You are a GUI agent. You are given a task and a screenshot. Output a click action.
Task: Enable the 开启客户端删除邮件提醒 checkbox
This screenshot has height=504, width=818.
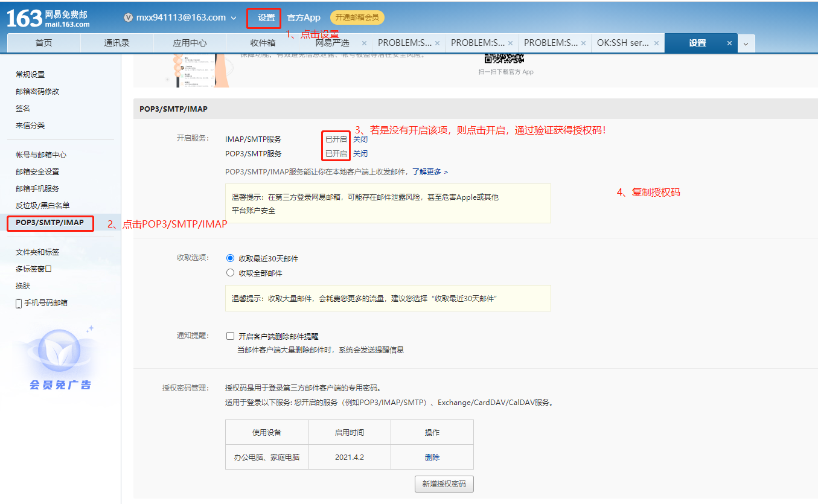point(230,336)
